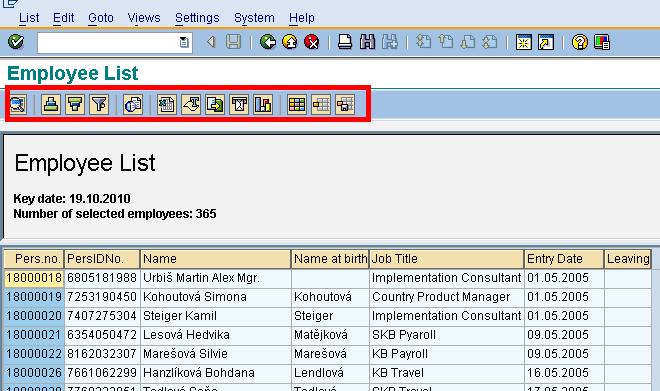Image resolution: width=660 pixels, height=391 pixels.
Task: Sort the list in descending order
Action: (x=75, y=104)
